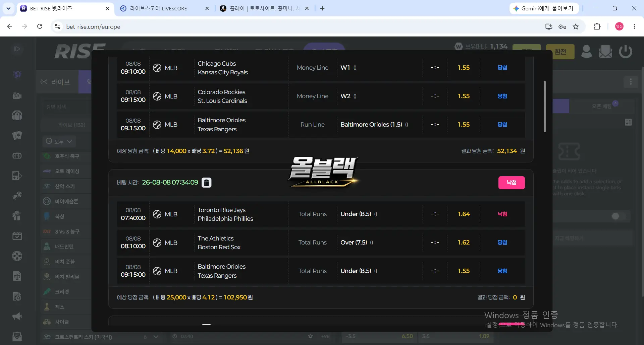644x345 pixels.
Task: Open the slot machine icon in left sidebar
Action: pos(17,156)
